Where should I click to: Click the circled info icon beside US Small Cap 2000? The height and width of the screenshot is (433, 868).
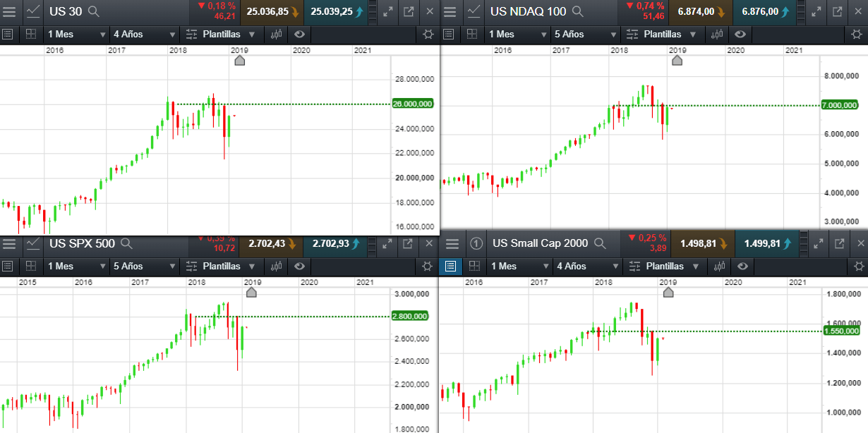click(x=476, y=243)
